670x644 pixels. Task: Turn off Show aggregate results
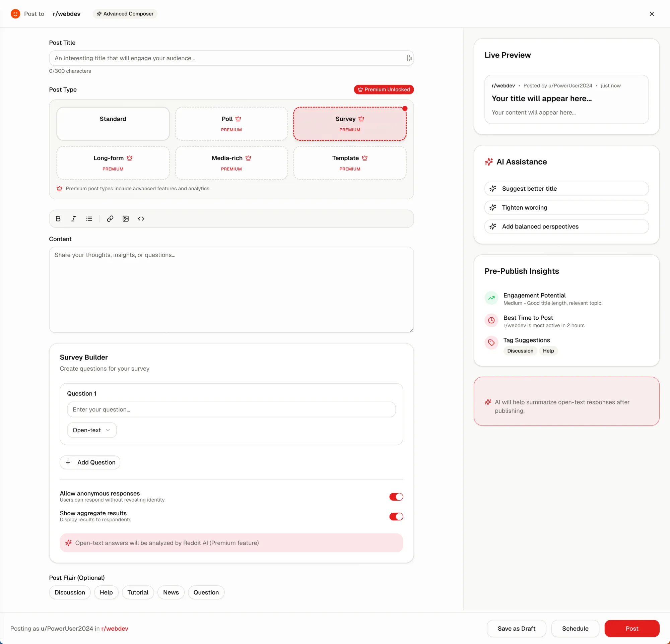point(396,516)
